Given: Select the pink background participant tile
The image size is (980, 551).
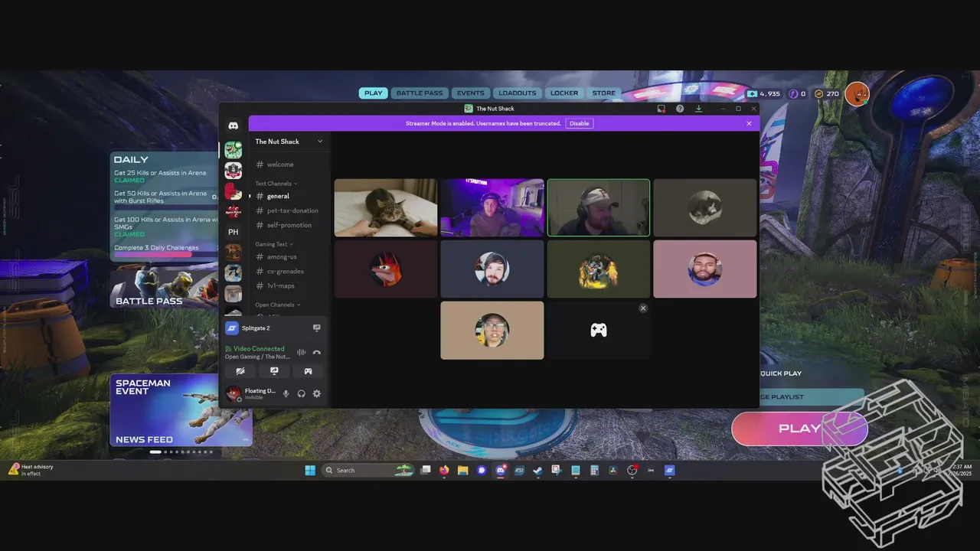Looking at the screenshot, I should tap(704, 269).
